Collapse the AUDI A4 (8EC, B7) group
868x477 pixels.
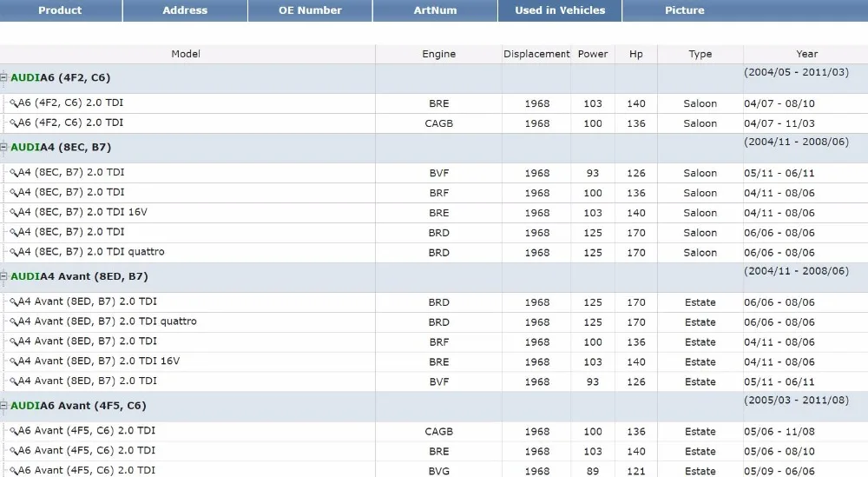pyautogui.click(x=3, y=148)
